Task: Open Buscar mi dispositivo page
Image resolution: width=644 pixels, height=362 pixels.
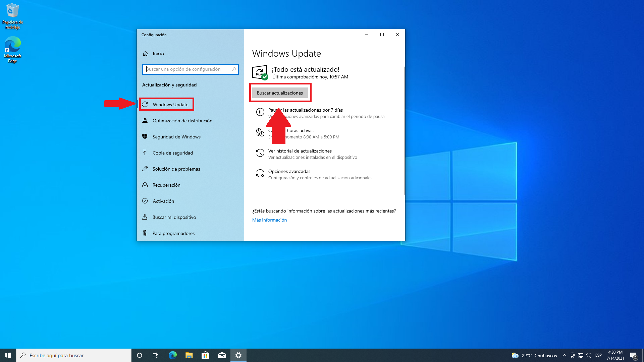Action: [174, 217]
